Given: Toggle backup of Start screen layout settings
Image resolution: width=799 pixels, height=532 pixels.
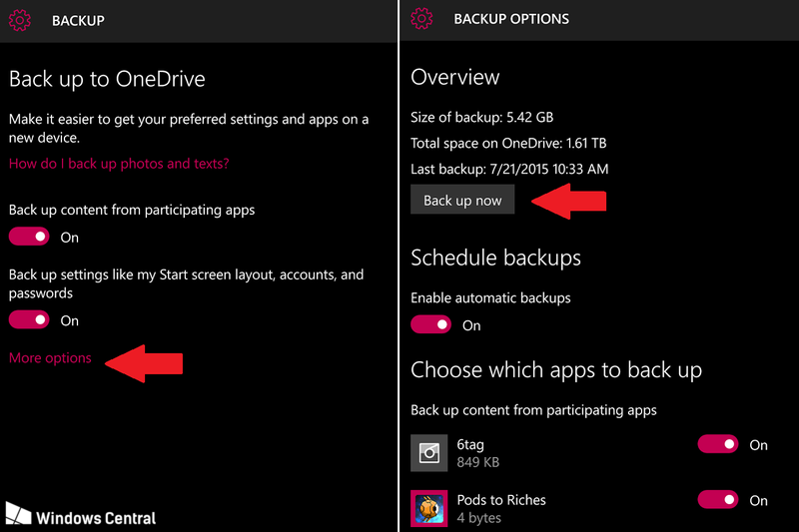Looking at the screenshot, I should [29, 319].
